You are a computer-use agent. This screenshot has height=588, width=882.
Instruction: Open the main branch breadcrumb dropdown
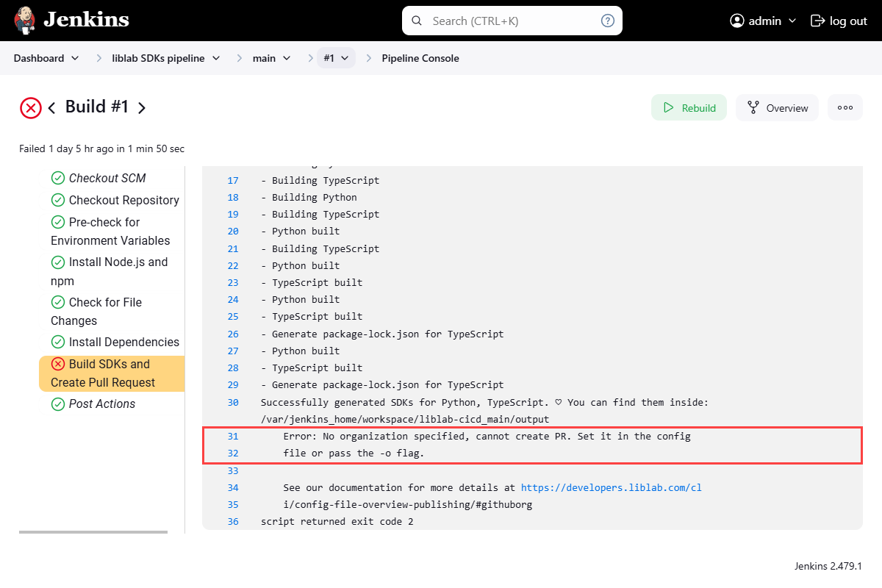tap(287, 58)
